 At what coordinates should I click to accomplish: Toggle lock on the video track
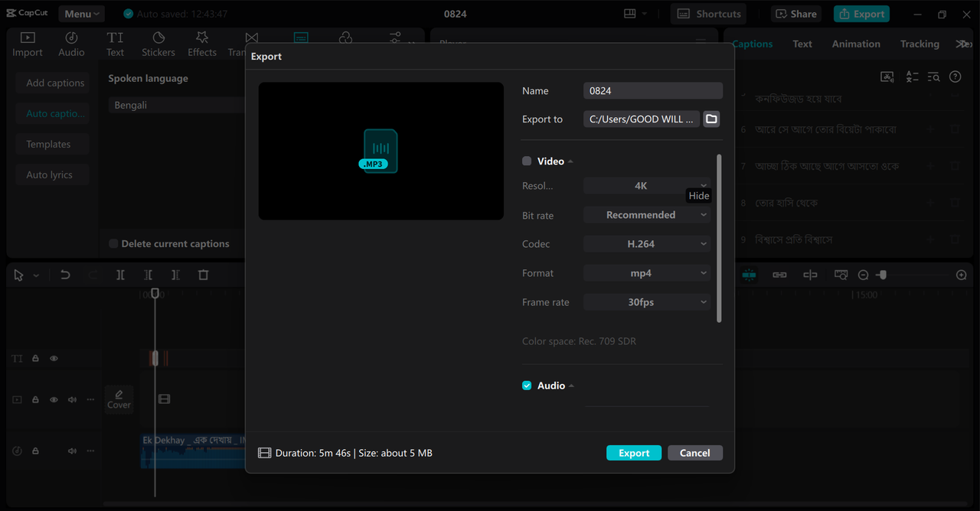pos(35,399)
